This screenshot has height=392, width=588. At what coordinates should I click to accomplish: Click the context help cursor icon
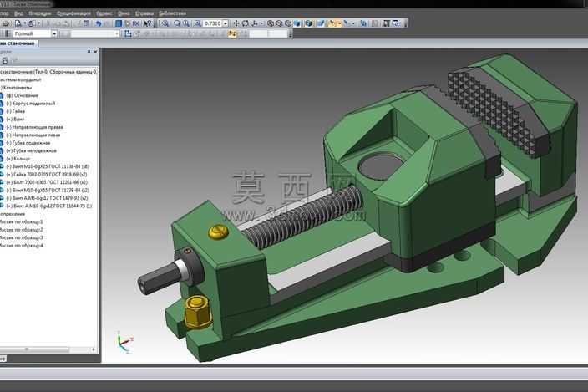148,23
